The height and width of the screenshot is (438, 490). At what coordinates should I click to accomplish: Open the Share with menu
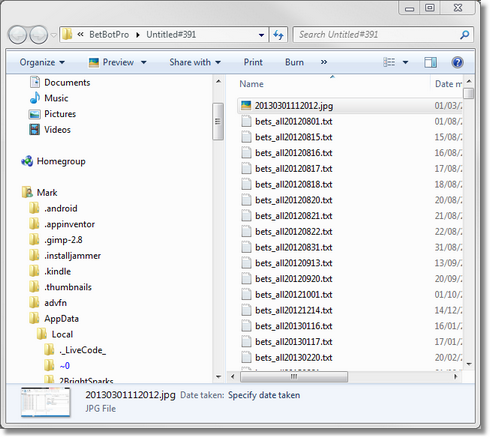tap(195, 62)
